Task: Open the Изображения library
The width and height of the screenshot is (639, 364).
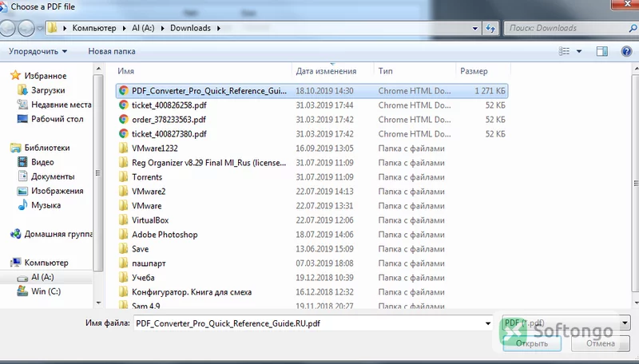Action: 57,191
